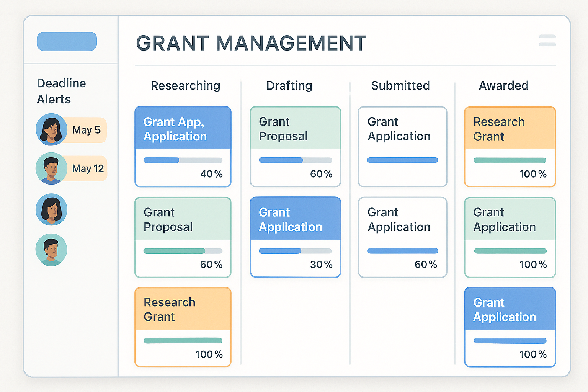
Task: Click the May 12 contact avatar
Action: point(52,168)
